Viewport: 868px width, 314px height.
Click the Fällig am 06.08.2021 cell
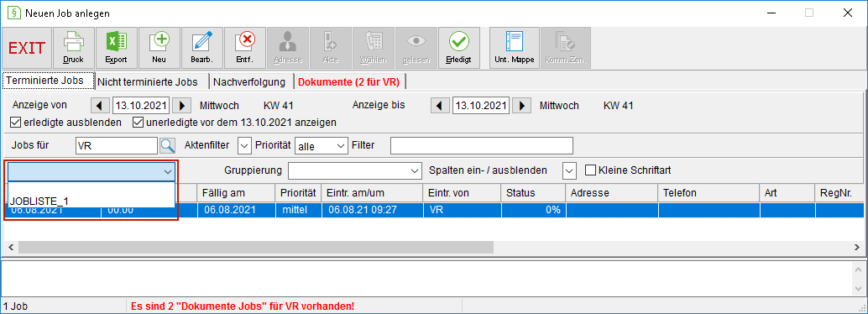(x=237, y=210)
